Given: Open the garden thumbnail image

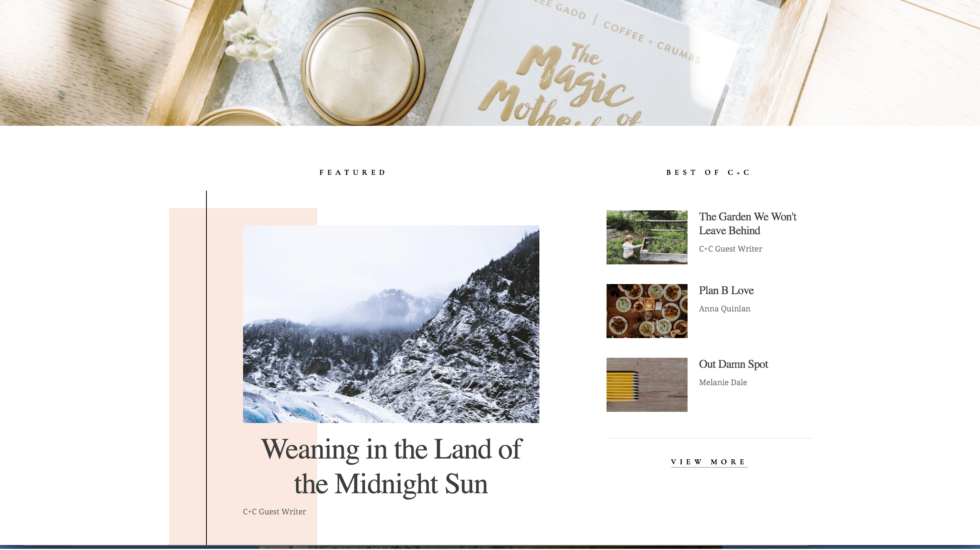Looking at the screenshot, I should tap(647, 237).
